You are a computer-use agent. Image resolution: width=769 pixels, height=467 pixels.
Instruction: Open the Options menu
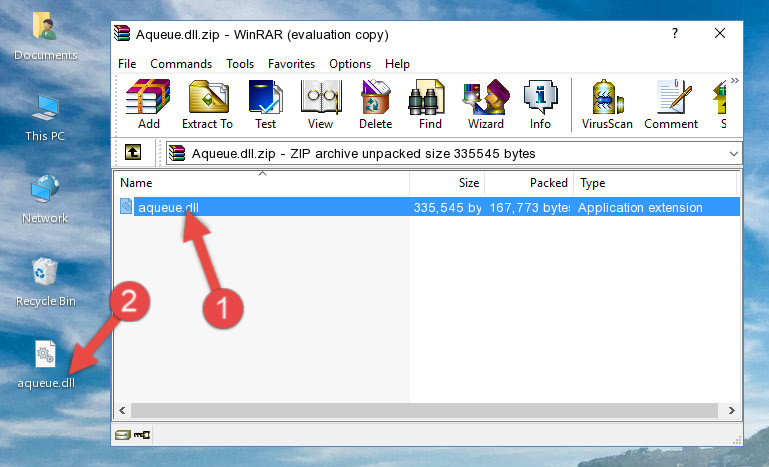click(x=350, y=64)
